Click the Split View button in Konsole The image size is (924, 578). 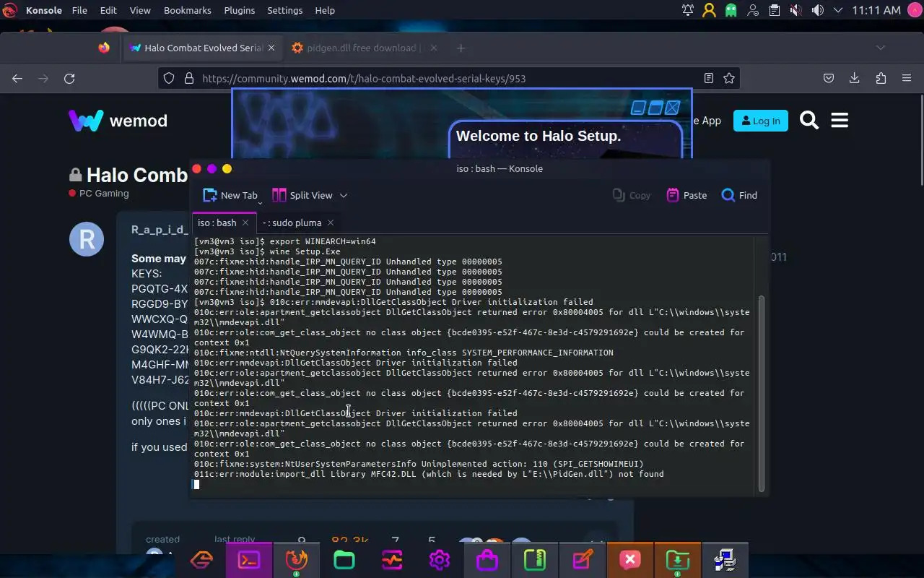coord(302,195)
